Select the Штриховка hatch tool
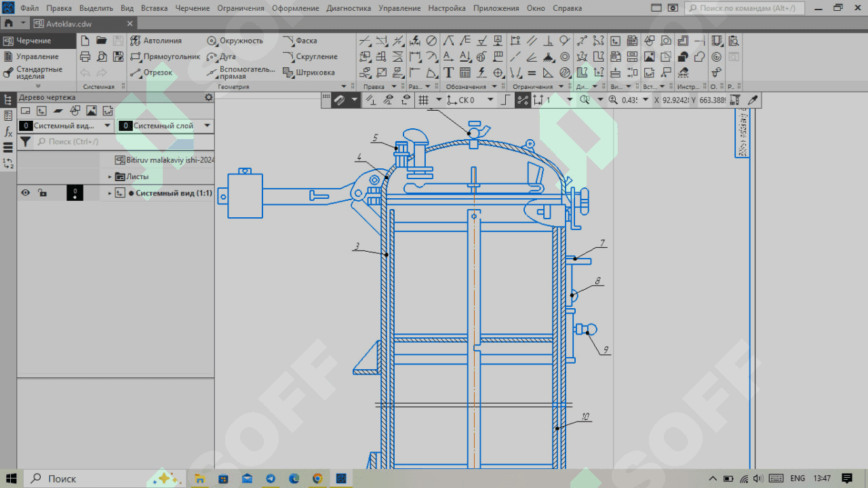The width and height of the screenshot is (868, 488). click(309, 73)
